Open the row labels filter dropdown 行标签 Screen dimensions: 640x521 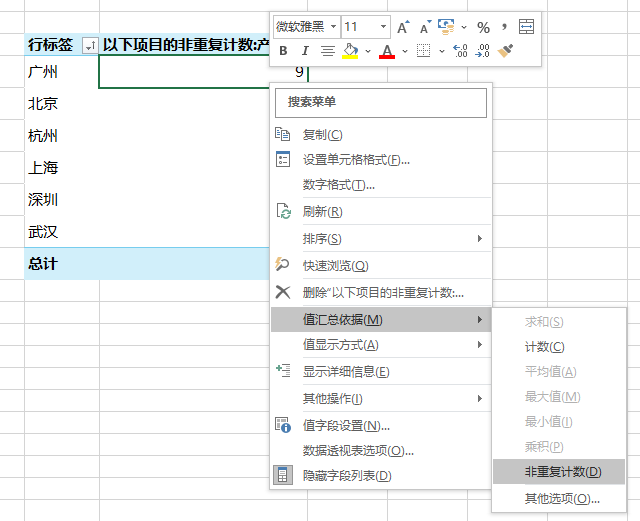(x=90, y=45)
